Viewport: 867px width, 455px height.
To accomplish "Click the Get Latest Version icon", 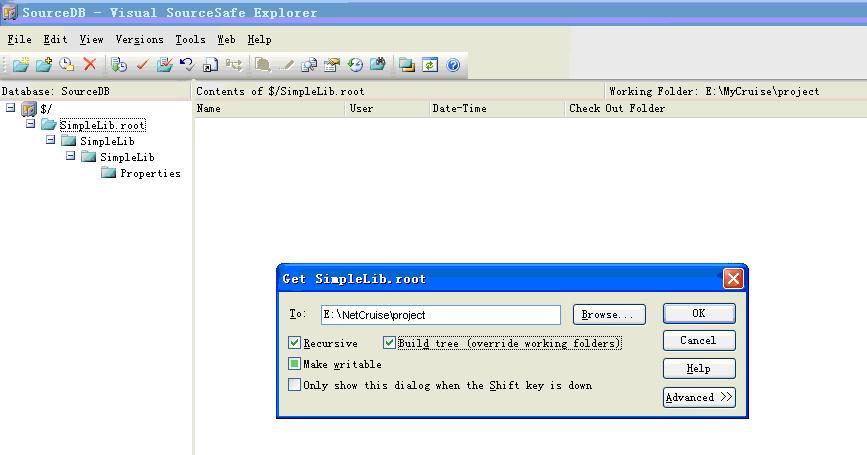I will click(118, 65).
